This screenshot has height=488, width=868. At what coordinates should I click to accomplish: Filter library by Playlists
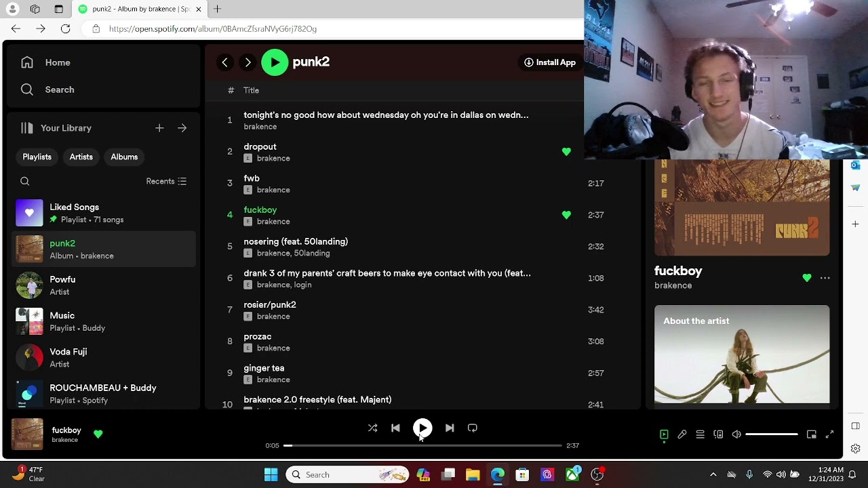tap(37, 157)
